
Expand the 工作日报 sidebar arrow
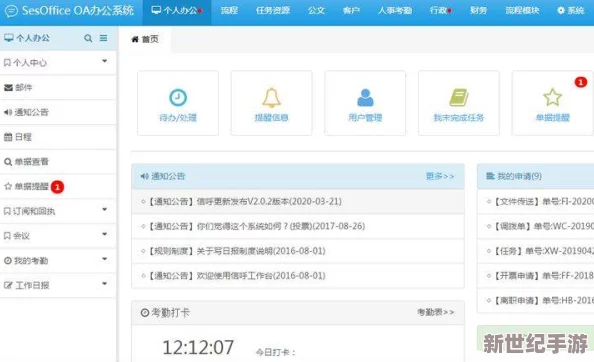[x=105, y=284]
